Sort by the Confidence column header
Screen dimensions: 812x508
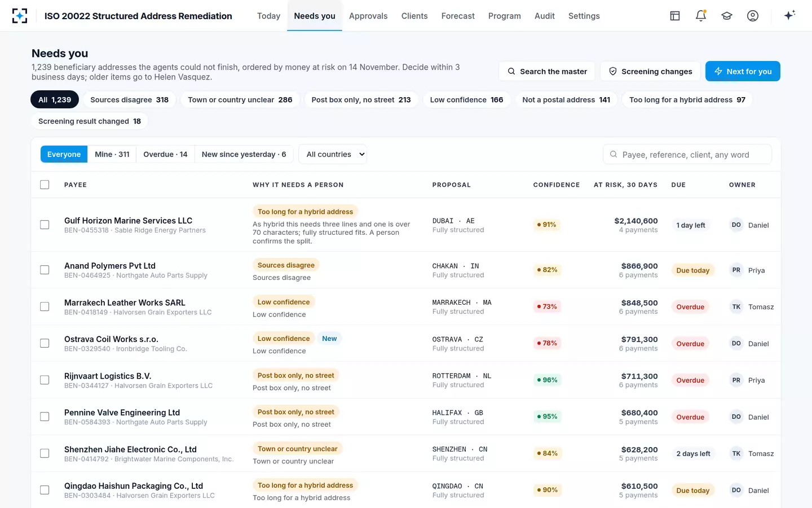point(557,185)
